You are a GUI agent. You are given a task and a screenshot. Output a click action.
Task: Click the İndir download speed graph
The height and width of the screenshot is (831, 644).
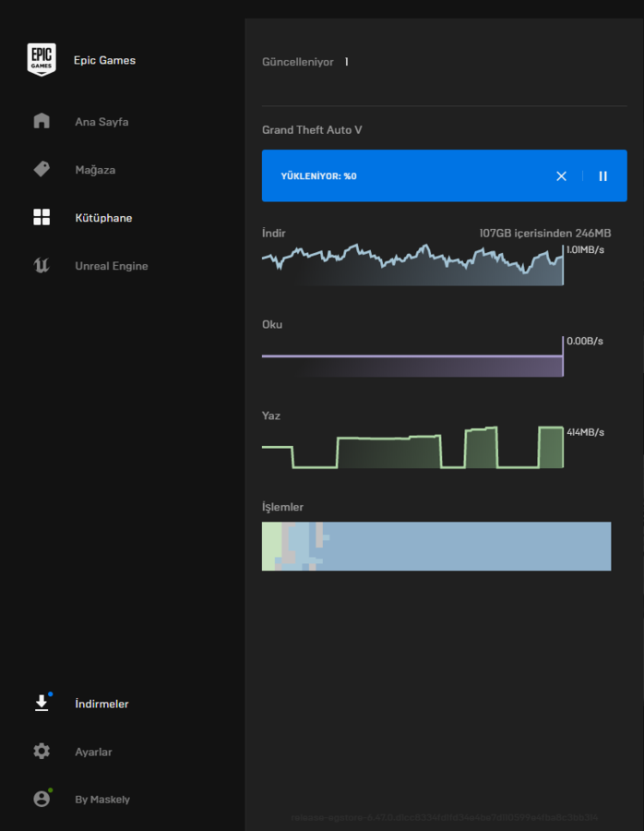click(412, 265)
